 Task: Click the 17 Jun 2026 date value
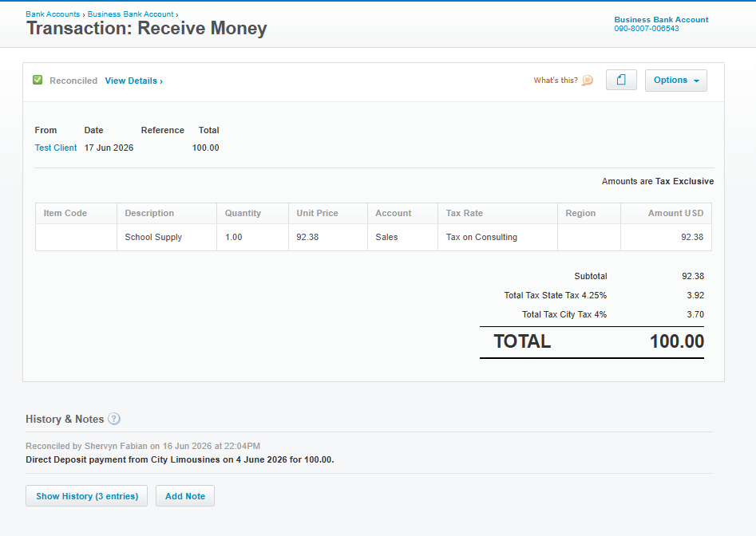click(109, 148)
